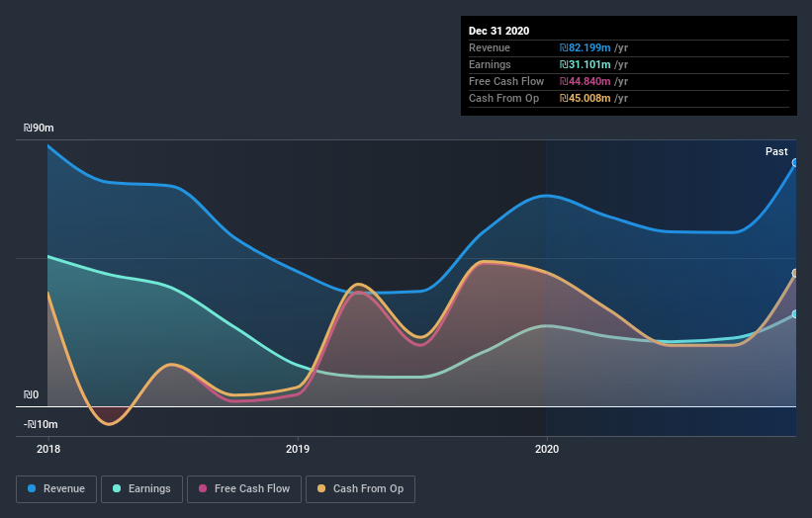This screenshot has width=812, height=518.
Task: Click the 2018 x-axis label
Action: click(x=48, y=449)
